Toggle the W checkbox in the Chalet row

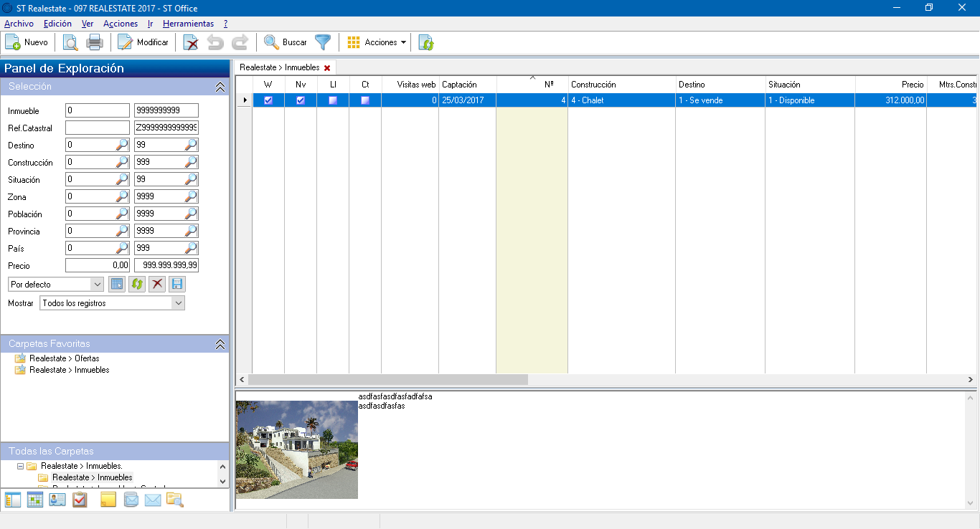[268, 100]
